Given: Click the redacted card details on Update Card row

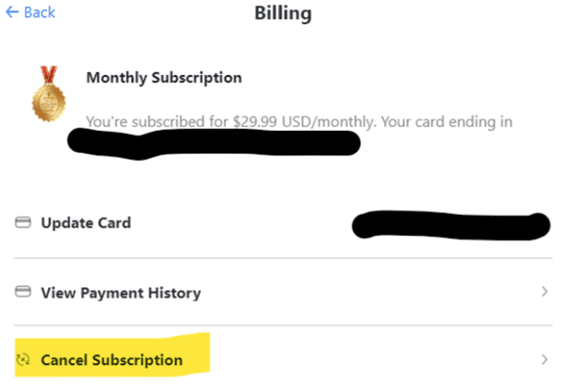Looking at the screenshot, I should [x=451, y=225].
